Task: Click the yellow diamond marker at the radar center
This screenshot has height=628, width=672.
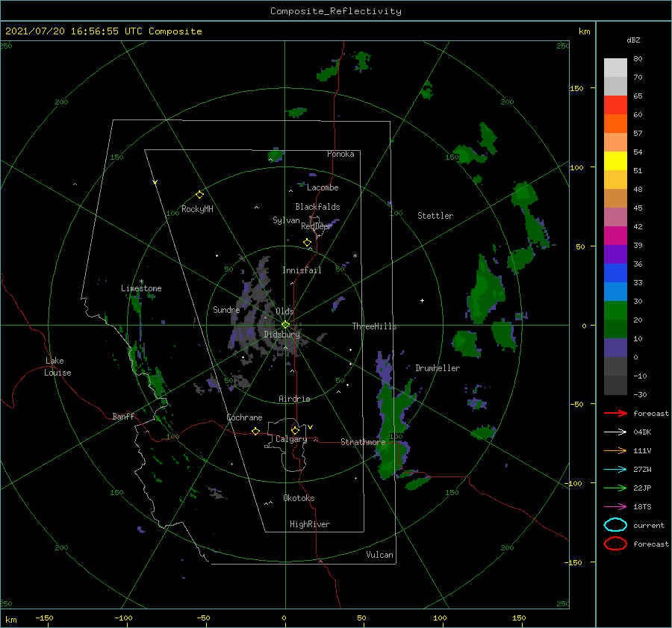Action: coord(285,325)
